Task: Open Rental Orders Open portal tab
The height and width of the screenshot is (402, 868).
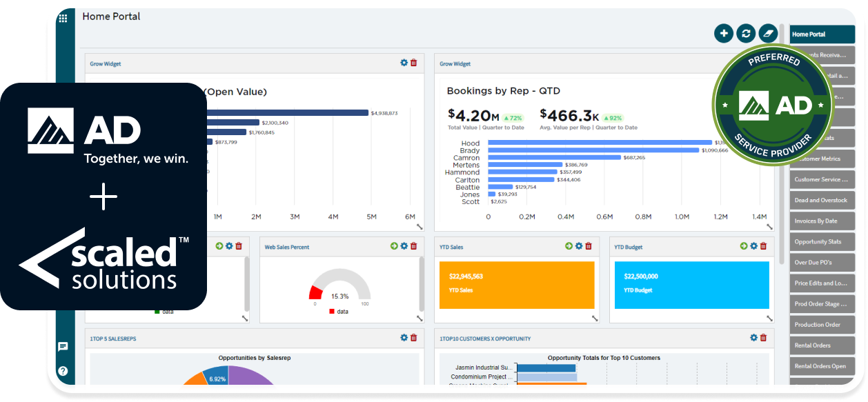Action: (822, 365)
